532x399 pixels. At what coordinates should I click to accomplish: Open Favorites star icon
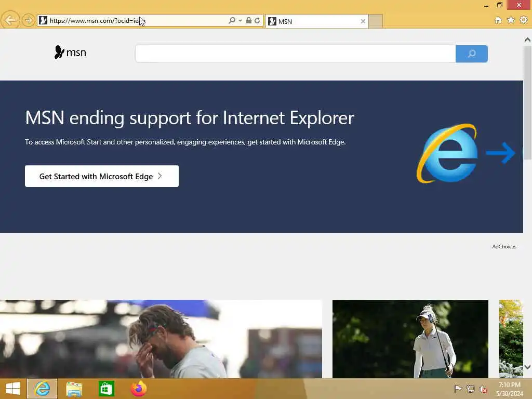(x=511, y=20)
